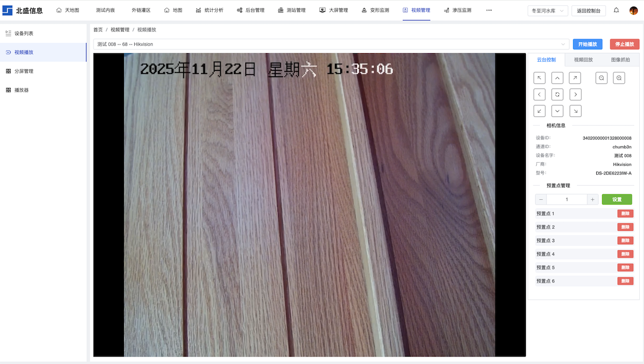Tilt camera down with PTZ arrow
This screenshot has height=364, width=644.
coord(558,111)
